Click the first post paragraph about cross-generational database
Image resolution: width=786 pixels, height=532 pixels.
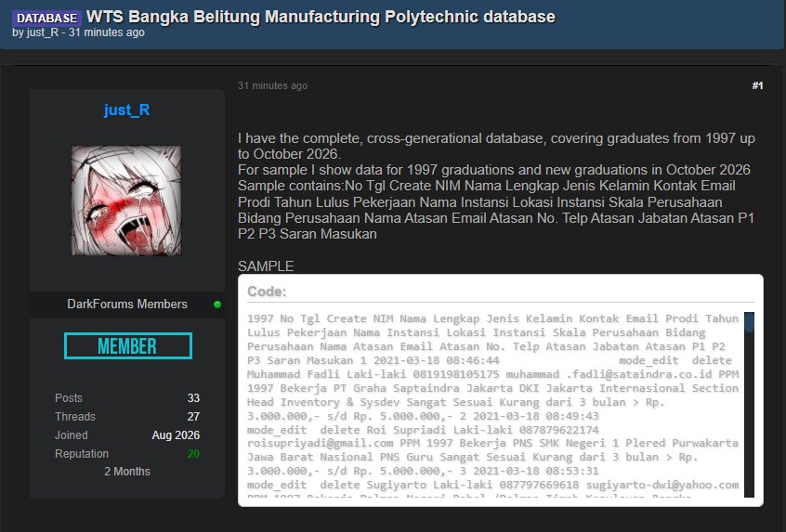[496, 146]
